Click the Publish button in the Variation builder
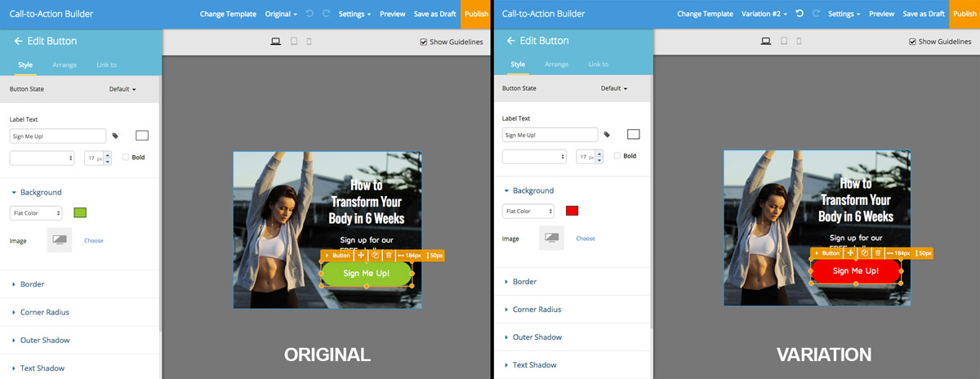The height and width of the screenshot is (379, 980). (x=964, y=14)
